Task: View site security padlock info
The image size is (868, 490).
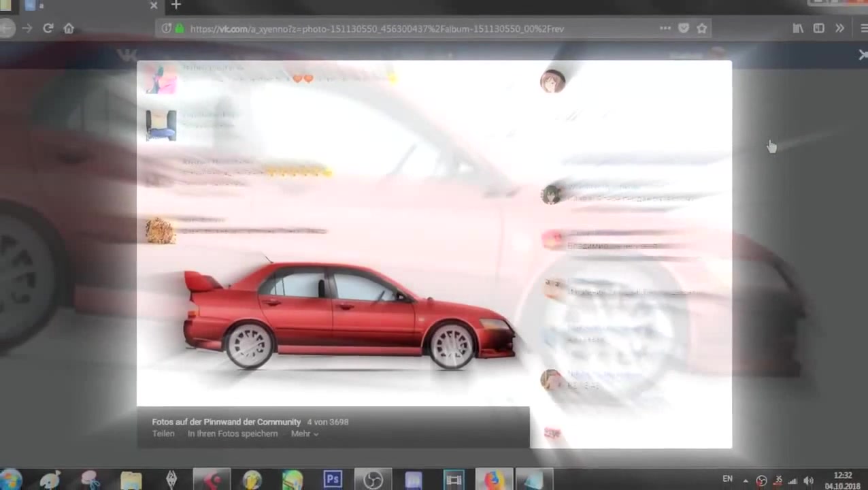Action: click(180, 29)
